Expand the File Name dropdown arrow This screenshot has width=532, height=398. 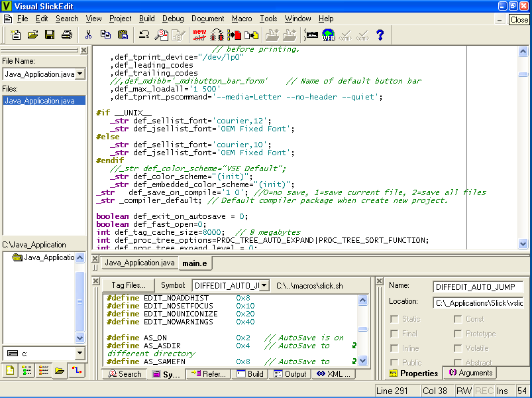pos(80,74)
